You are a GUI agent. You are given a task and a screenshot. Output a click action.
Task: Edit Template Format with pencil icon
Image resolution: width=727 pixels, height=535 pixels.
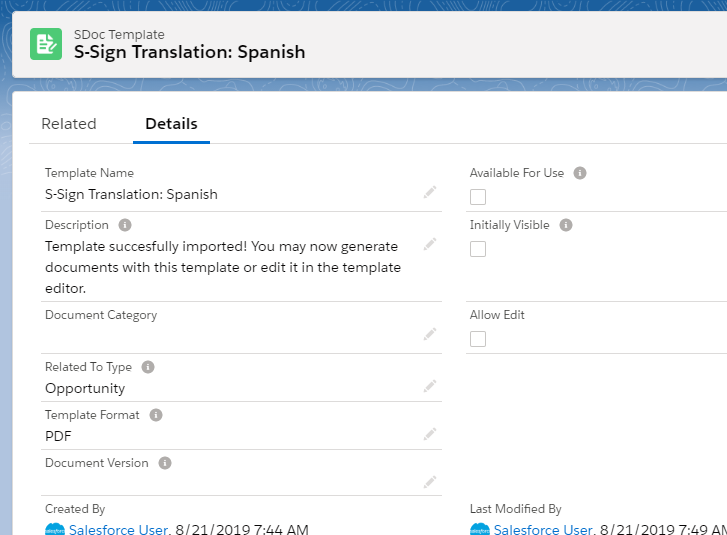pos(430,434)
